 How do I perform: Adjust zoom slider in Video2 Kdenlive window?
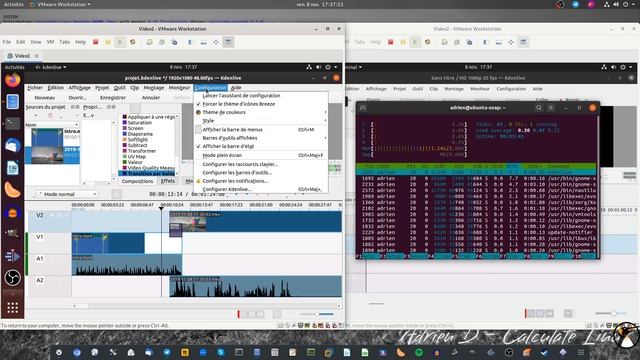pyautogui.click(x=611, y=313)
